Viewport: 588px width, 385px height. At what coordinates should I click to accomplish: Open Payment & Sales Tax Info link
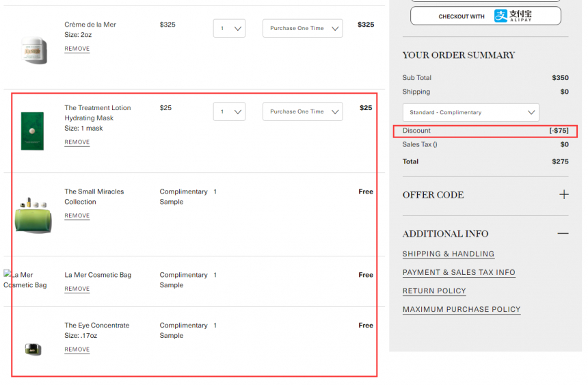[x=459, y=272]
